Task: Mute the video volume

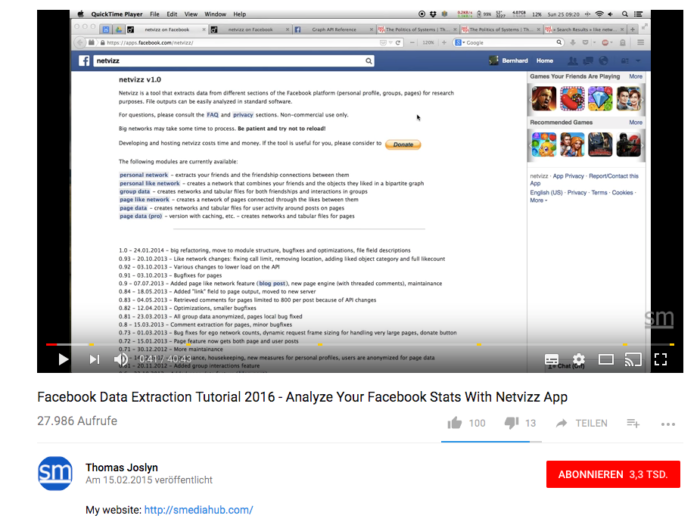Action: (121, 359)
